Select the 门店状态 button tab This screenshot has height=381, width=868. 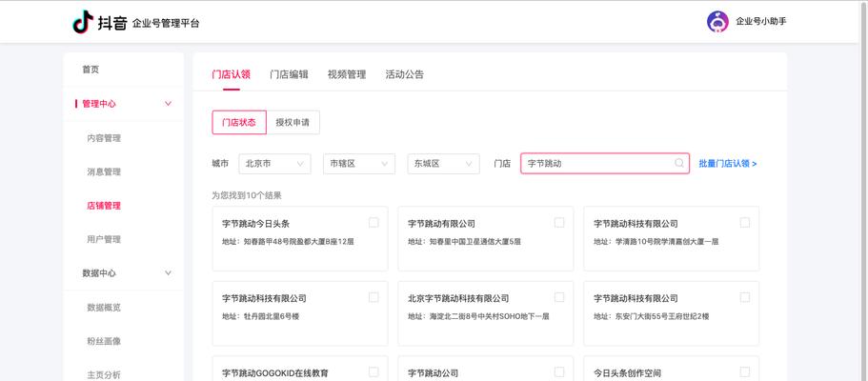click(239, 122)
